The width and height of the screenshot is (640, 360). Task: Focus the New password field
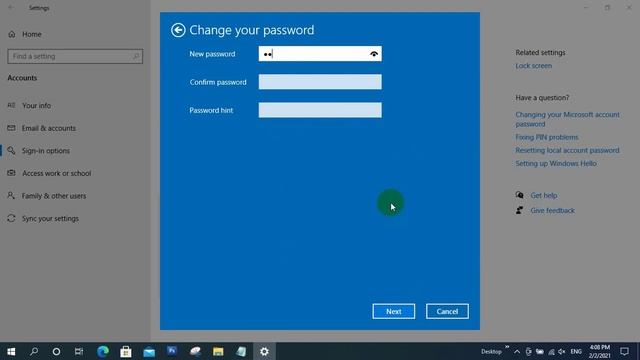pos(320,54)
